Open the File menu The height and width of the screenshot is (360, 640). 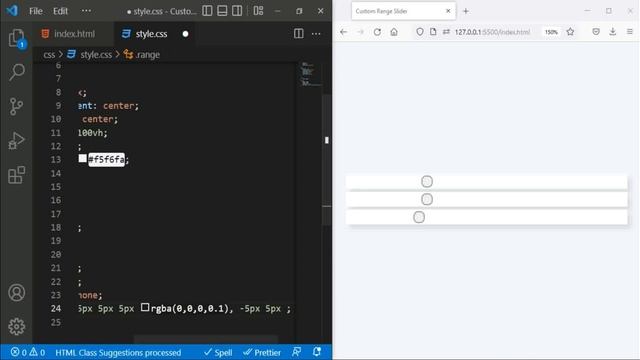pyautogui.click(x=36, y=11)
